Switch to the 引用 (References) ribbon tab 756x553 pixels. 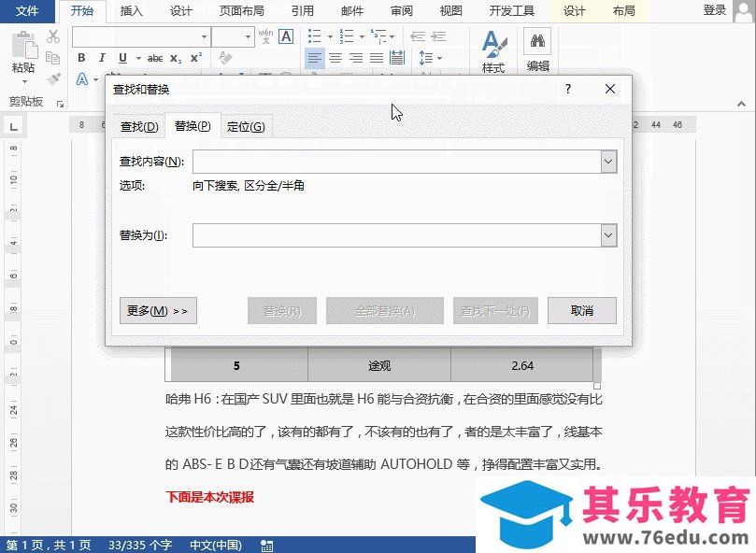click(x=303, y=10)
